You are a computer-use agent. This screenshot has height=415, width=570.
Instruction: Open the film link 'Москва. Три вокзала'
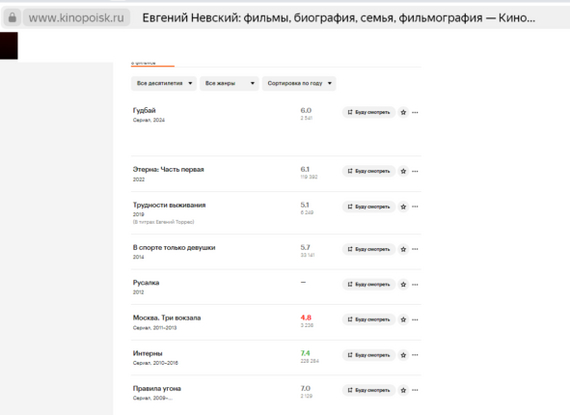tap(167, 318)
